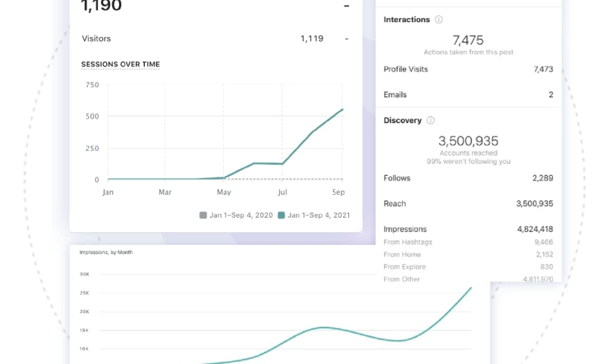Image resolution: width=607 pixels, height=364 pixels.
Task: Click the Reach metric label
Action: (x=395, y=204)
